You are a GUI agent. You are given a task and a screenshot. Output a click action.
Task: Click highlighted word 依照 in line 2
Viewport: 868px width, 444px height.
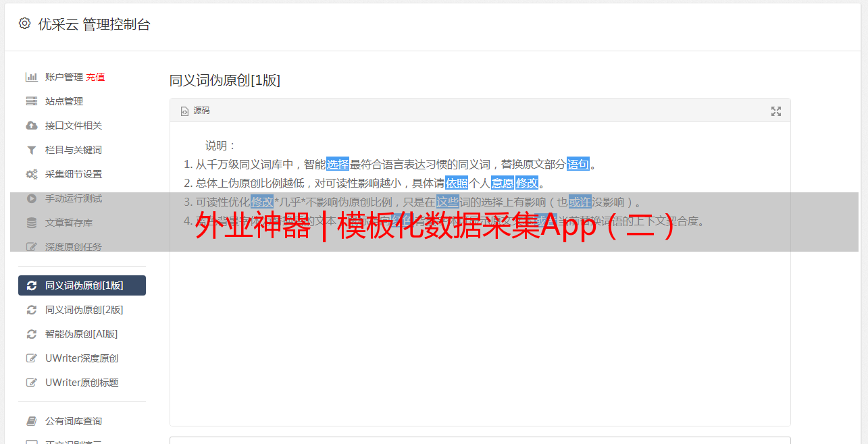click(x=457, y=183)
